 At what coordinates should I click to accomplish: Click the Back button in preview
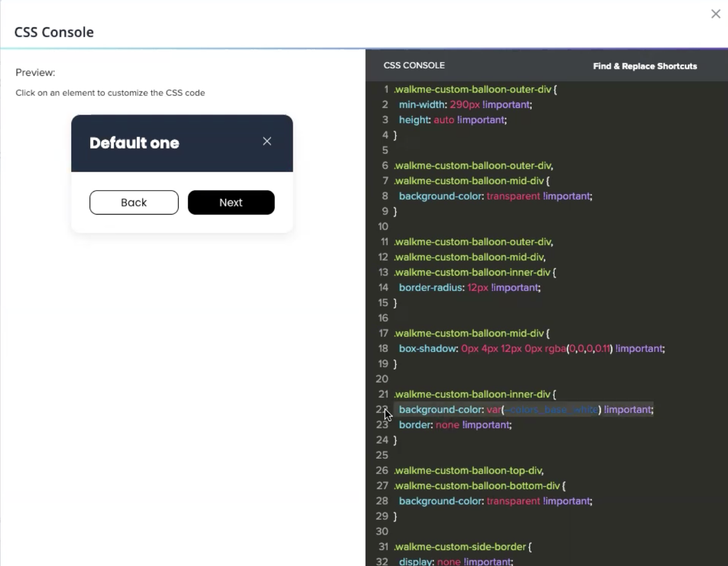tap(134, 203)
